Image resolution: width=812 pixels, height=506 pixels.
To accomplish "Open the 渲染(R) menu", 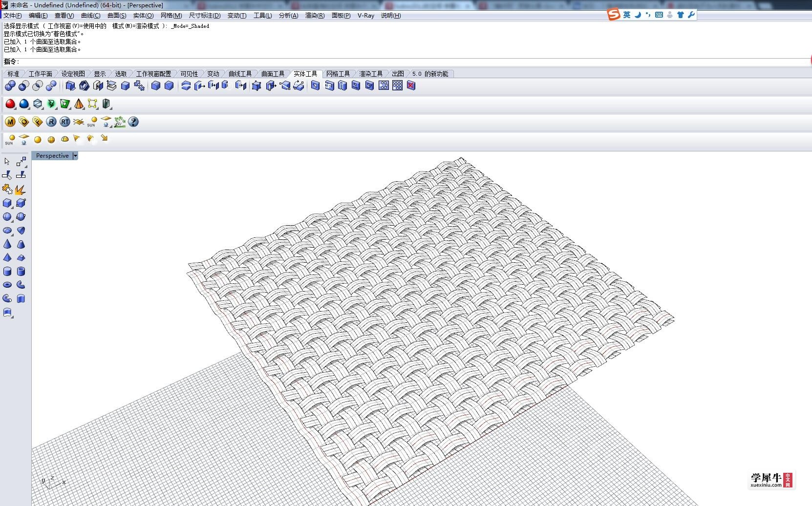I will coord(315,16).
